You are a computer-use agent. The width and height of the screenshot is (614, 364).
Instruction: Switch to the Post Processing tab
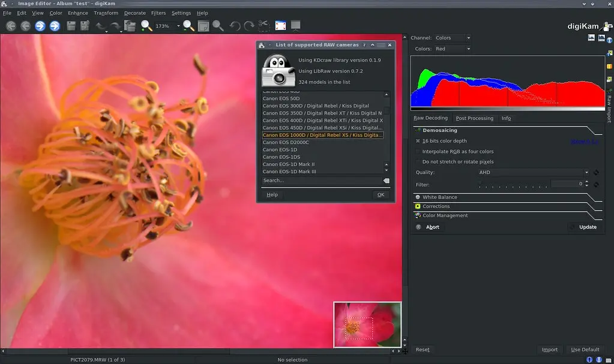pos(474,118)
